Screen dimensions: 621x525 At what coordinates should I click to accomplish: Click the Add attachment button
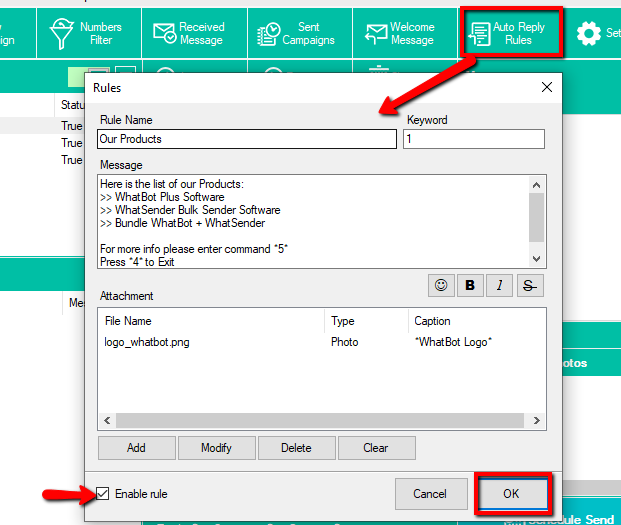136,448
